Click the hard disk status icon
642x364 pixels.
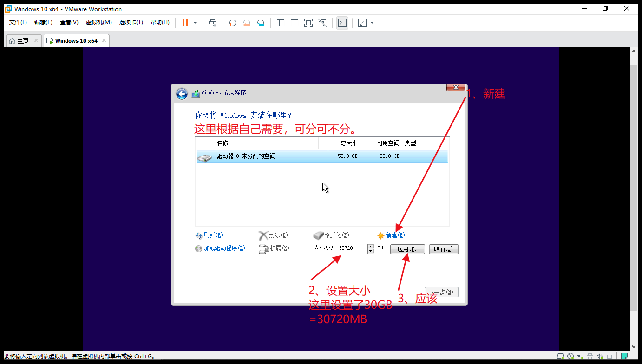pyautogui.click(x=561, y=357)
